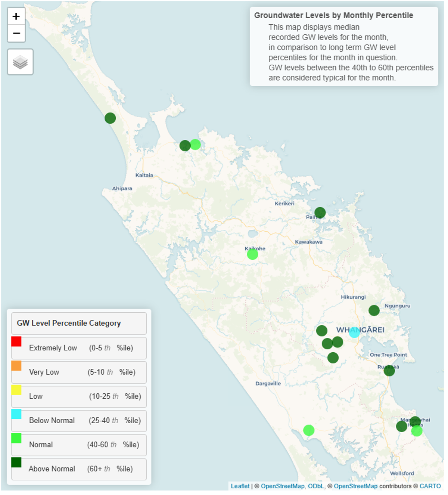The width and height of the screenshot is (448, 495).
Task: Select the Above Normal legend row
Action: [79, 469]
